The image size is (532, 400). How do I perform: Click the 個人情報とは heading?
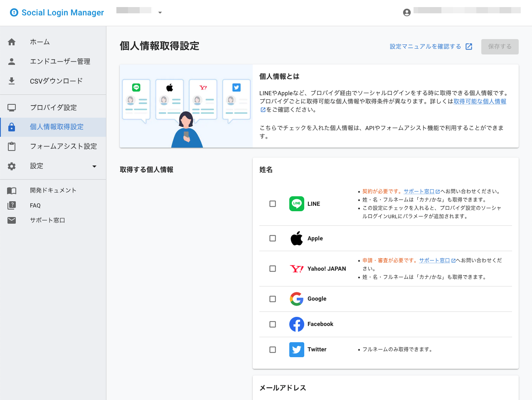point(279,77)
